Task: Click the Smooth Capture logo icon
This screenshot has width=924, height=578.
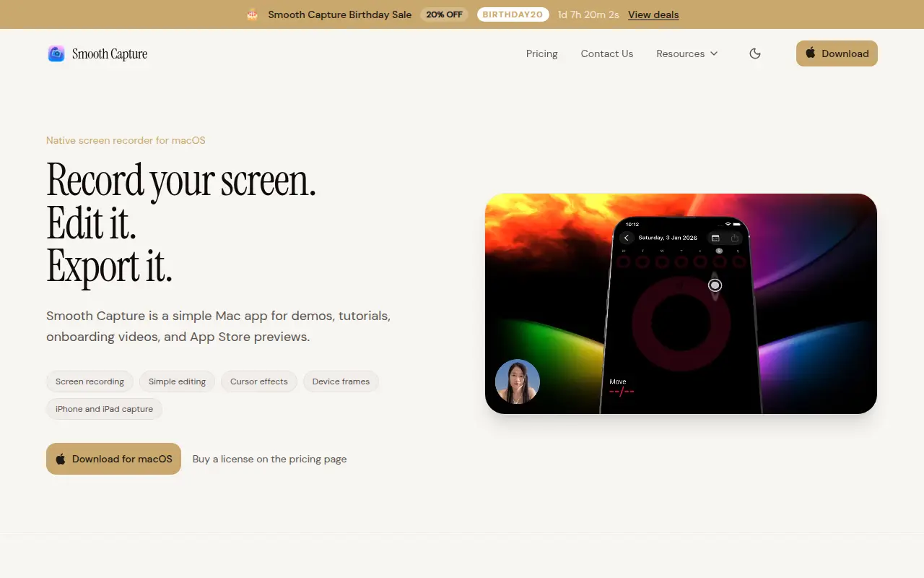Action: (56, 53)
